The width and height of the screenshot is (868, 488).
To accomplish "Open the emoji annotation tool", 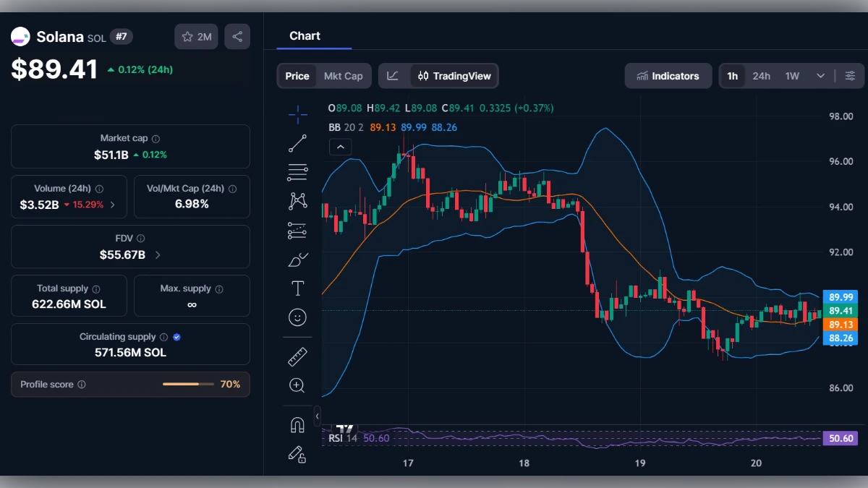I will (297, 317).
